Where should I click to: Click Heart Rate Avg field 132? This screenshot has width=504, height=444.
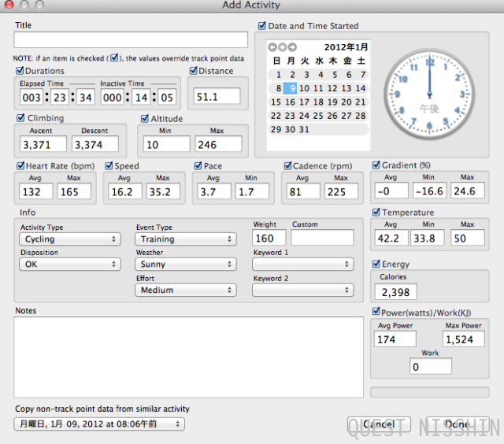click(x=36, y=191)
